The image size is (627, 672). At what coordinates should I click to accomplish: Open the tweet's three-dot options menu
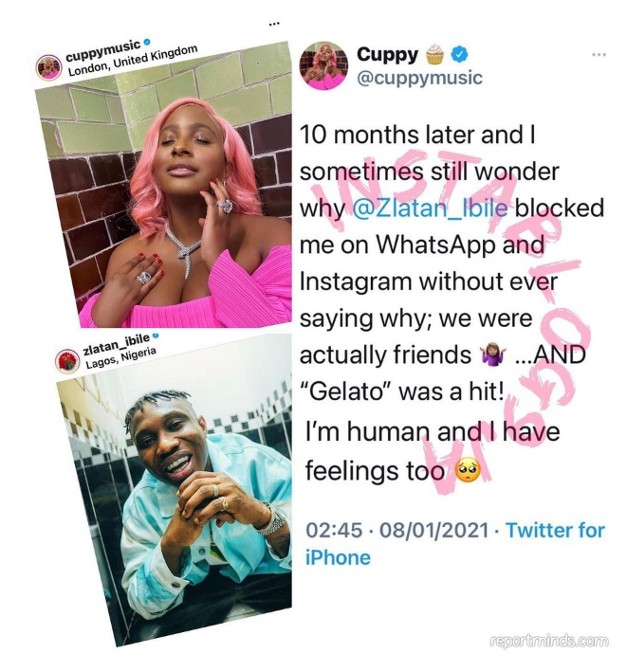tap(599, 54)
